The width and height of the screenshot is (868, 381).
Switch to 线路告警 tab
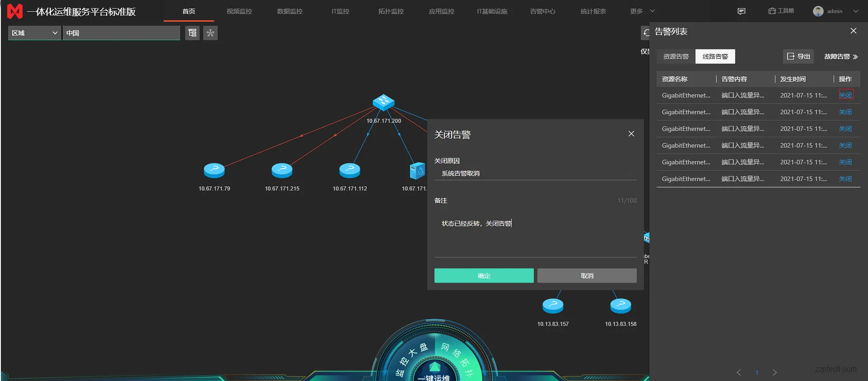point(715,56)
